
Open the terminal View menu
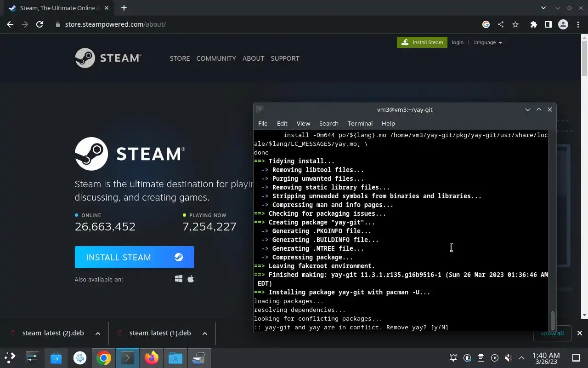coord(303,123)
